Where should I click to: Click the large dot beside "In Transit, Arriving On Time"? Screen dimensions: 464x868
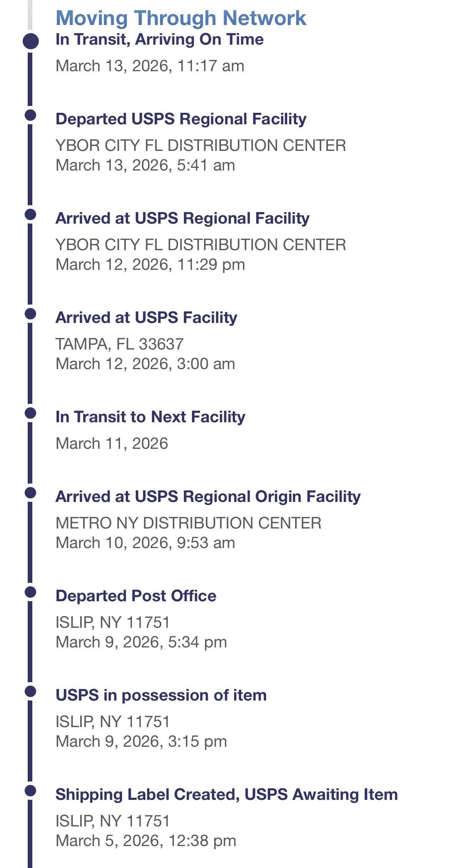click(x=31, y=41)
